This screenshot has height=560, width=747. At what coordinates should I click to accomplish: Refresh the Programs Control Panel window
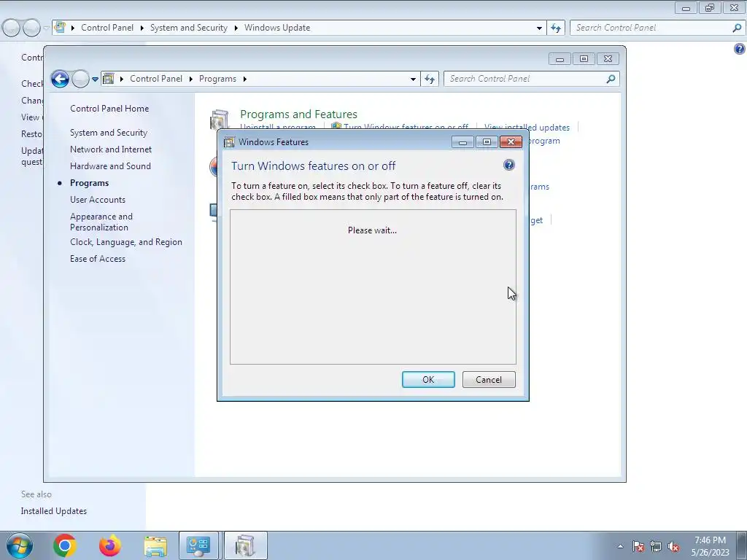point(430,79)
